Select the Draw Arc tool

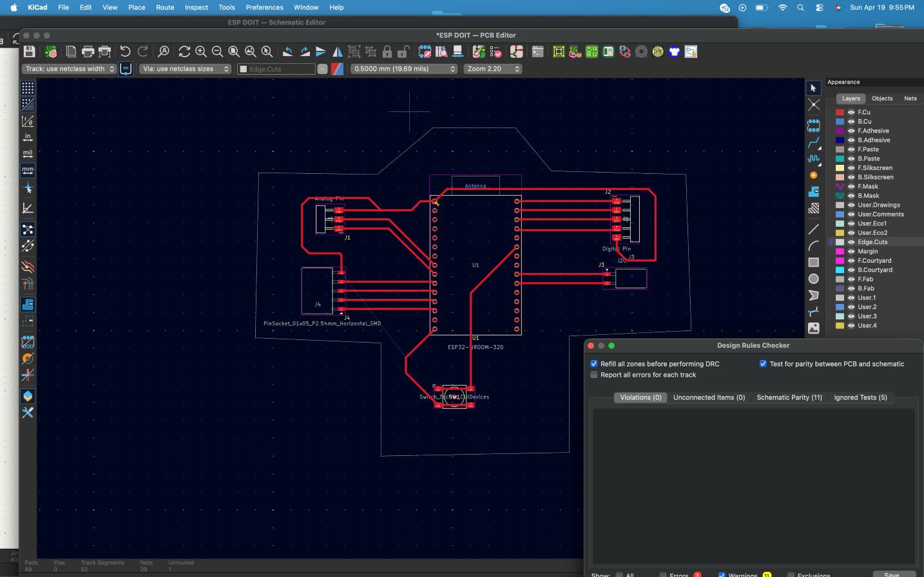814,245
